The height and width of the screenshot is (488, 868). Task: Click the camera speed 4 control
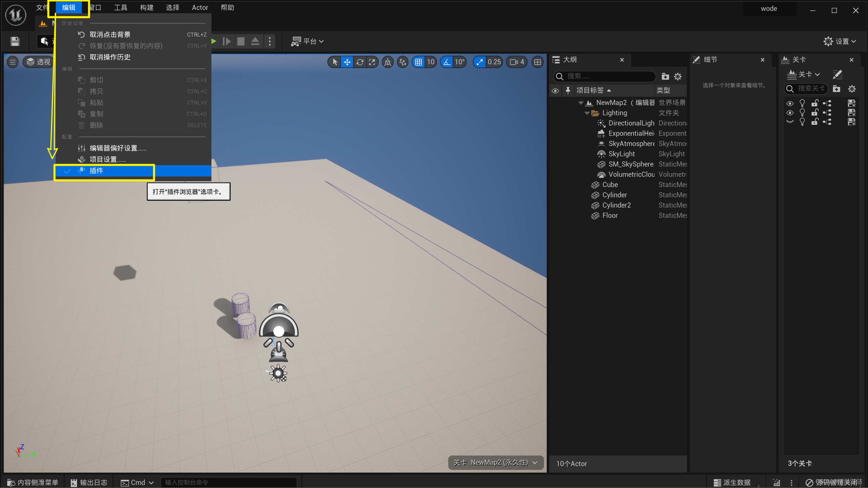click(517, 62)
